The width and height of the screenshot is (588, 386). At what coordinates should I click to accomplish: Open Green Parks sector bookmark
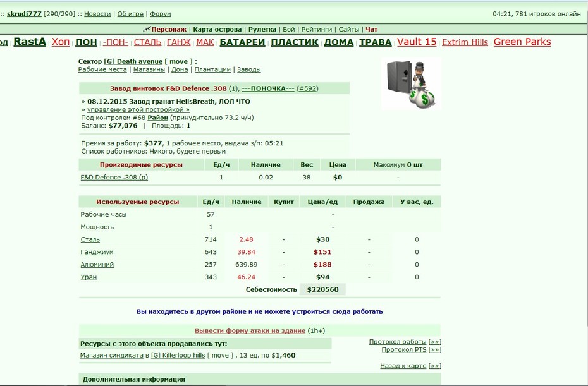point(522,42)
